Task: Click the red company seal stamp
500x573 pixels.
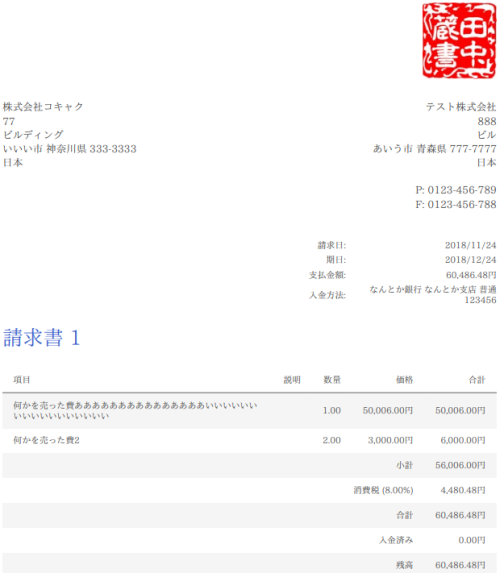Action: tap(459, 40)
